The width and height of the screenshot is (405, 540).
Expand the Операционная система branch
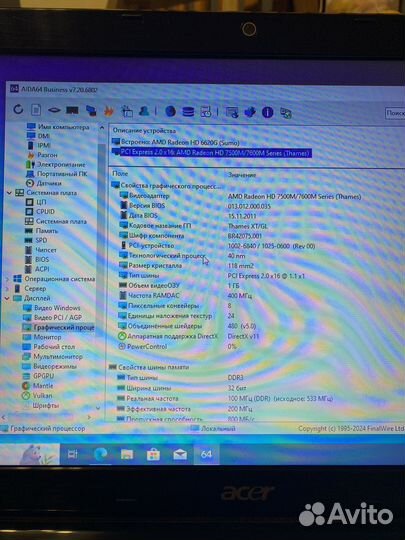[7, 279]
